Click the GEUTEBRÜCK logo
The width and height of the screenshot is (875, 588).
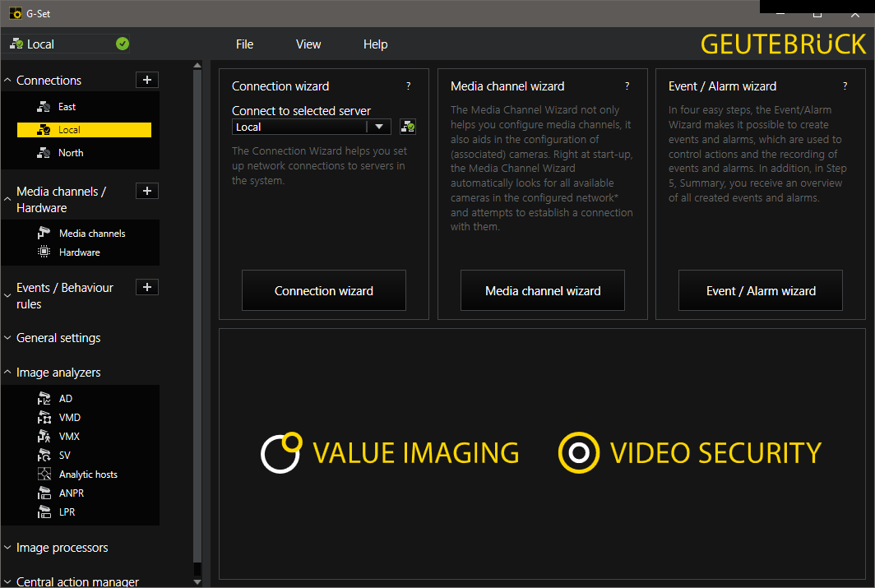[783, 44]
